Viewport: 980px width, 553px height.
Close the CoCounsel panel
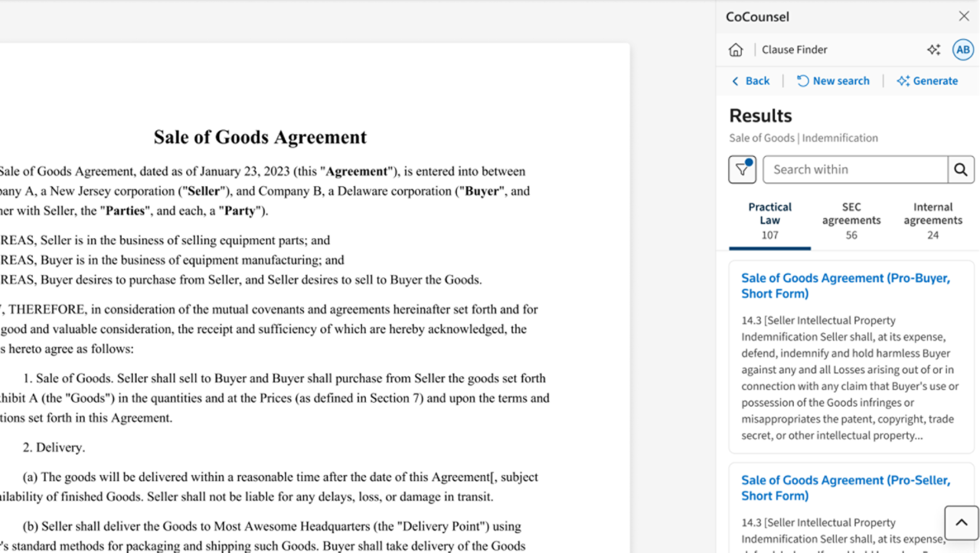point(964,16)
